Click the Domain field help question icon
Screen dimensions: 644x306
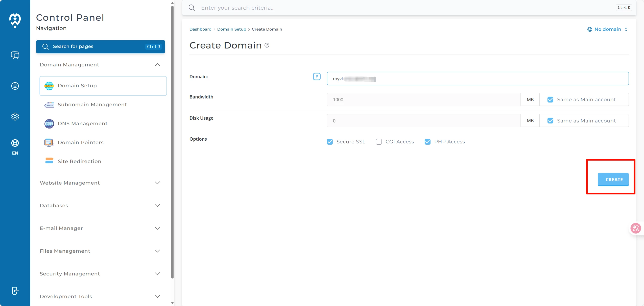[317, 76]
